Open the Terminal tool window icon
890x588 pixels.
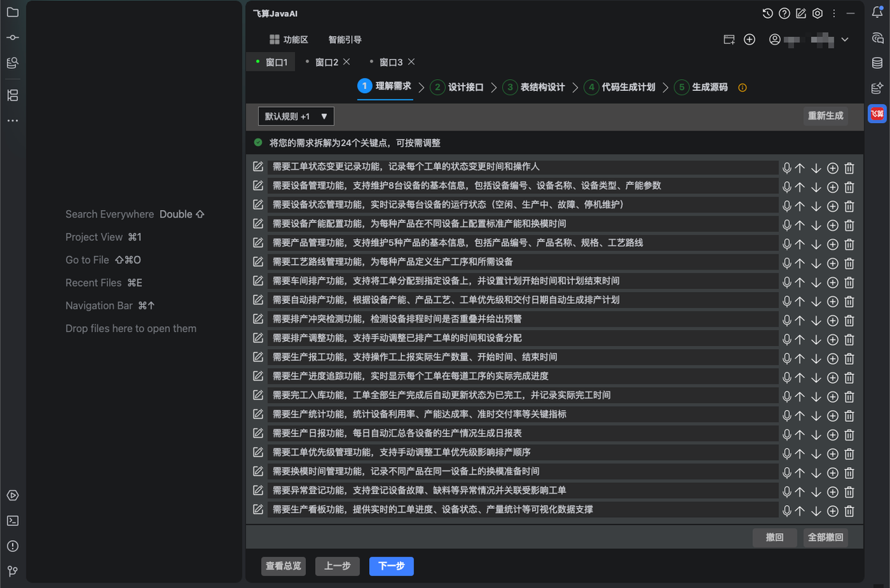tap(13, 521)
